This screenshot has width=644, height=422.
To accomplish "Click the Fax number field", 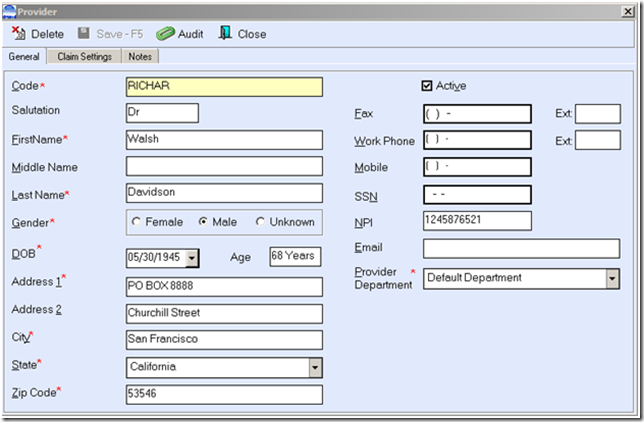I will pos(477,114).
